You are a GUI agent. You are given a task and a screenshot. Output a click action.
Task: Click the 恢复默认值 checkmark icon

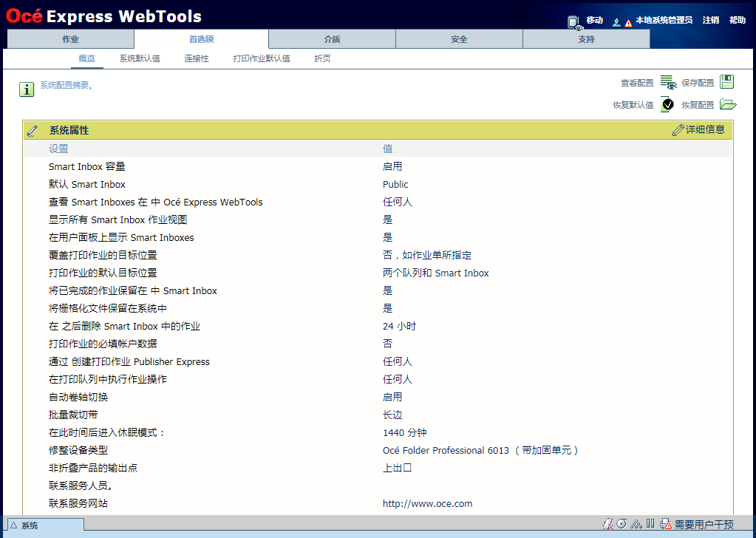(667, 104)
